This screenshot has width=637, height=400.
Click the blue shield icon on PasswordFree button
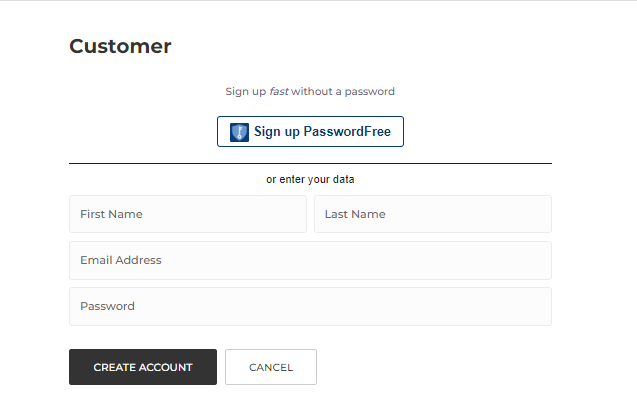pyautogui.click(x=240, y=132)
